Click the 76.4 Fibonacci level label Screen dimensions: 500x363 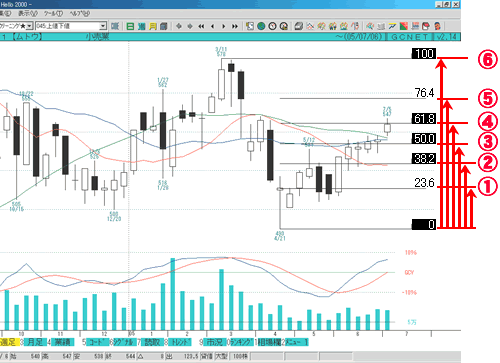[424, 93]
